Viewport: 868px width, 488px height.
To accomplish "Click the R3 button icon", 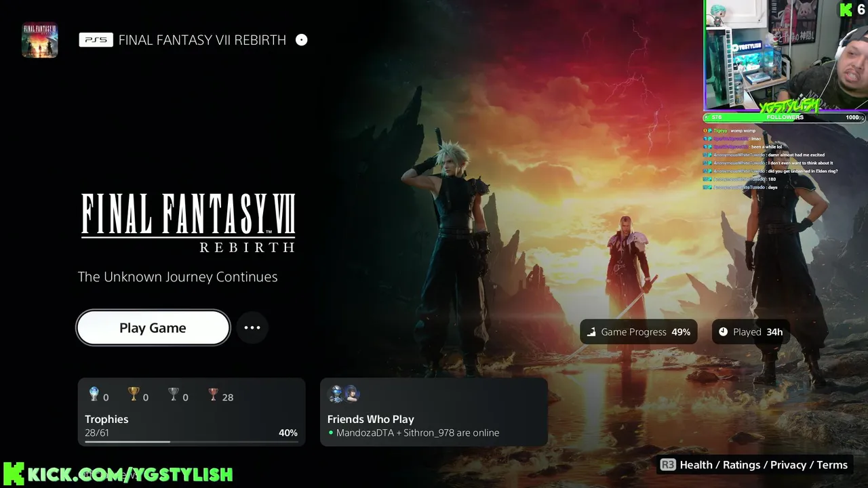I will [668, 465].
